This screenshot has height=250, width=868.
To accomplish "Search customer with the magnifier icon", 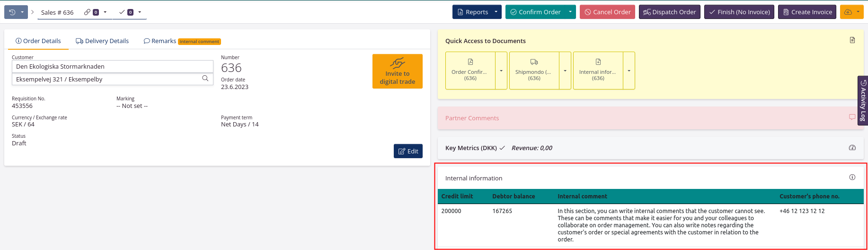I will click(x=205, y=79).
